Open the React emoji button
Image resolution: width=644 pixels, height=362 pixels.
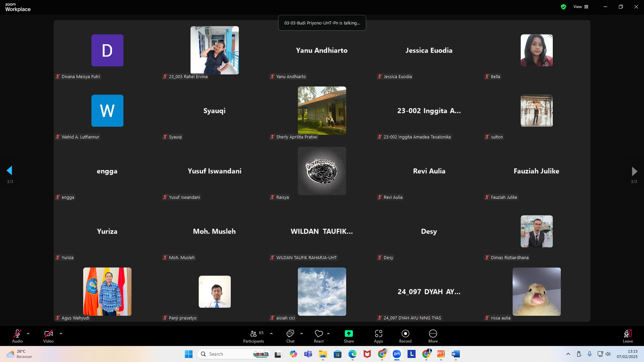319,334
